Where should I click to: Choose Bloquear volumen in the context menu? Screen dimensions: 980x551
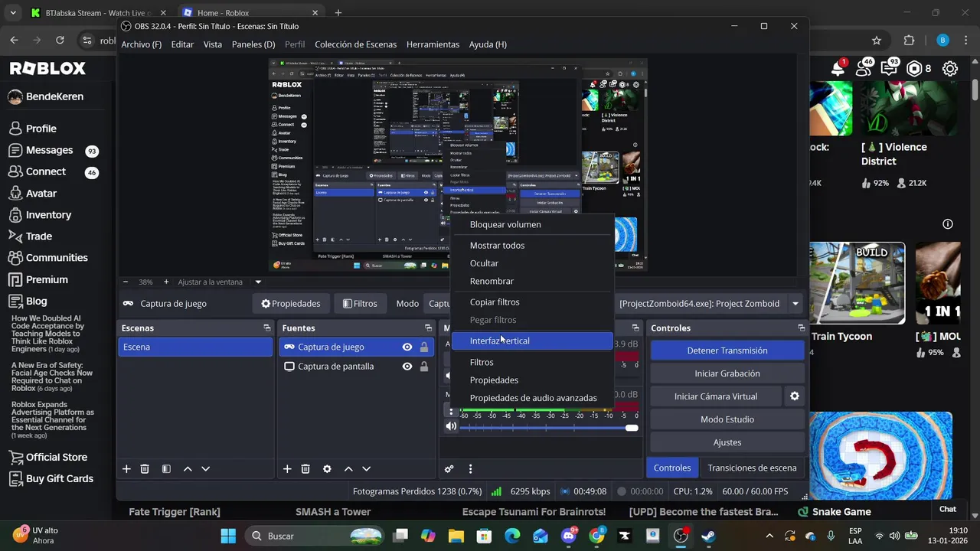pyautogui.click(x=532, y=224)
